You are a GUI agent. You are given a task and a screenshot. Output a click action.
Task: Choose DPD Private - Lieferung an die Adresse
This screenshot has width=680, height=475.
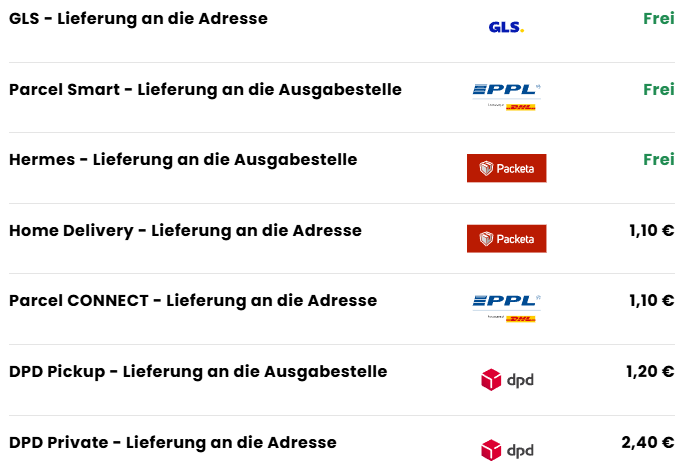point(172,442)
